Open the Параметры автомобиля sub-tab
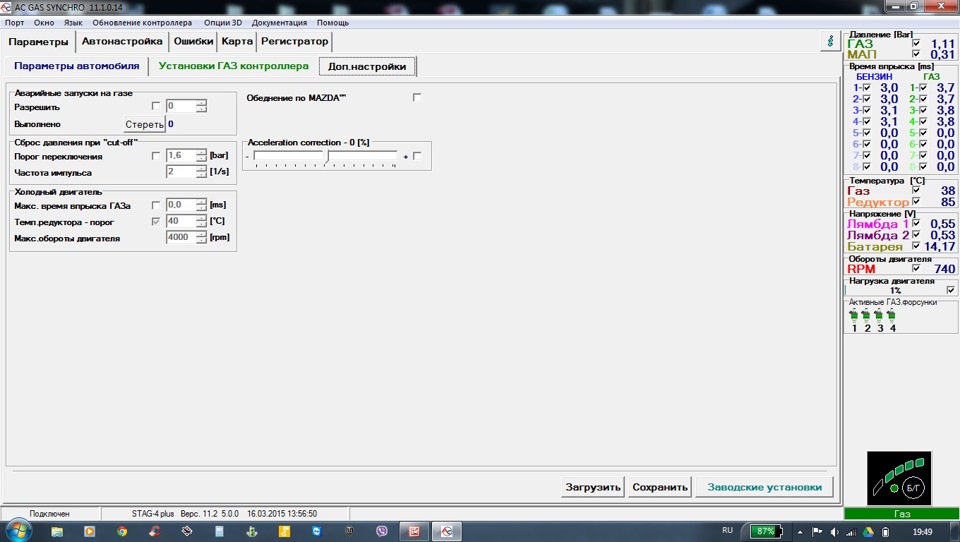This screenshot has height=542, width=960. click(x=77, y=66)
